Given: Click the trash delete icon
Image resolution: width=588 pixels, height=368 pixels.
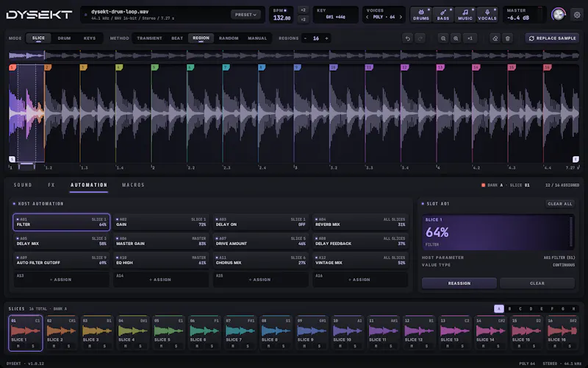Looking at the screenshot, I should pyautogui.click(x=507, y=38).
